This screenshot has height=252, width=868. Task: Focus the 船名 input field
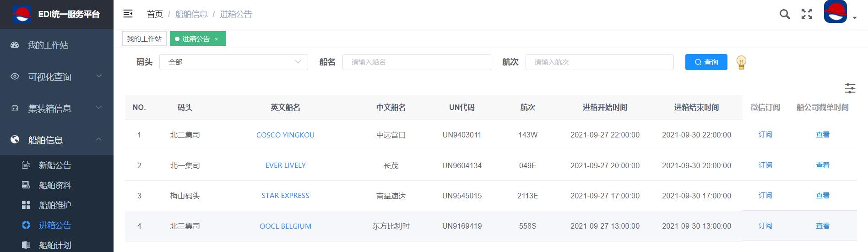[x=417, y=62]
